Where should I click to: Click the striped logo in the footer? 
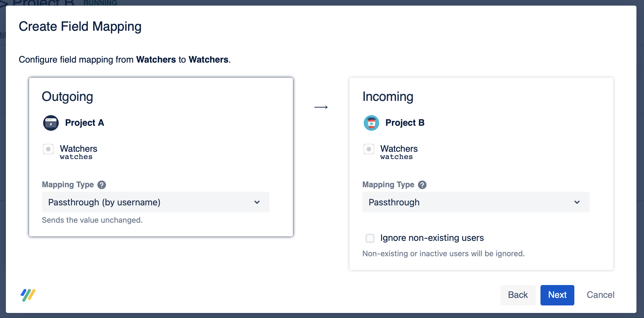pos(28,295)
